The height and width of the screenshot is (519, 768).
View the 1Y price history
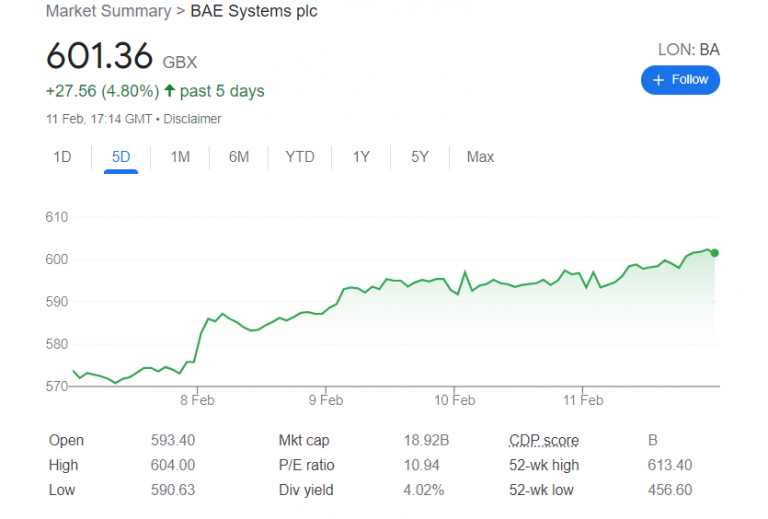(361, 157)
